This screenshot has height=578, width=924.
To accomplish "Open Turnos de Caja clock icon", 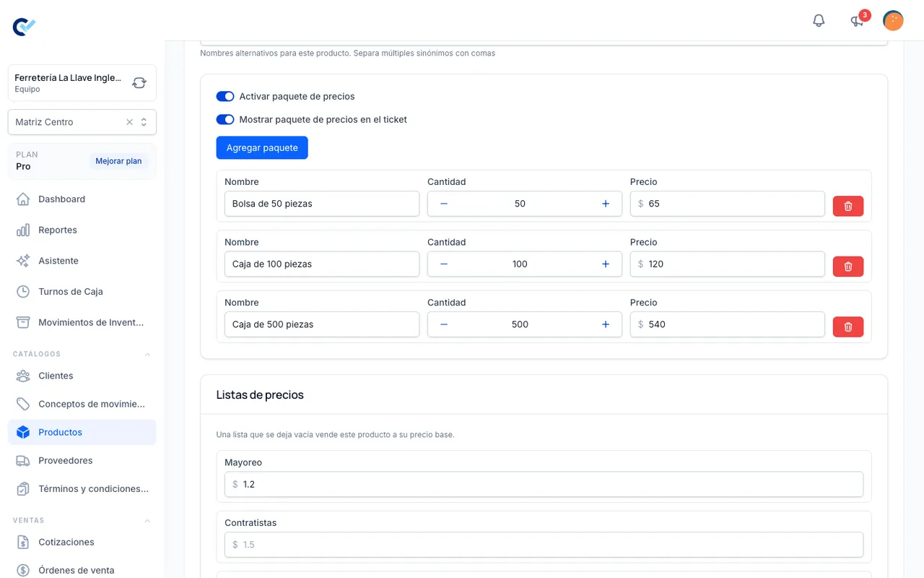I will tap(23, 292).
